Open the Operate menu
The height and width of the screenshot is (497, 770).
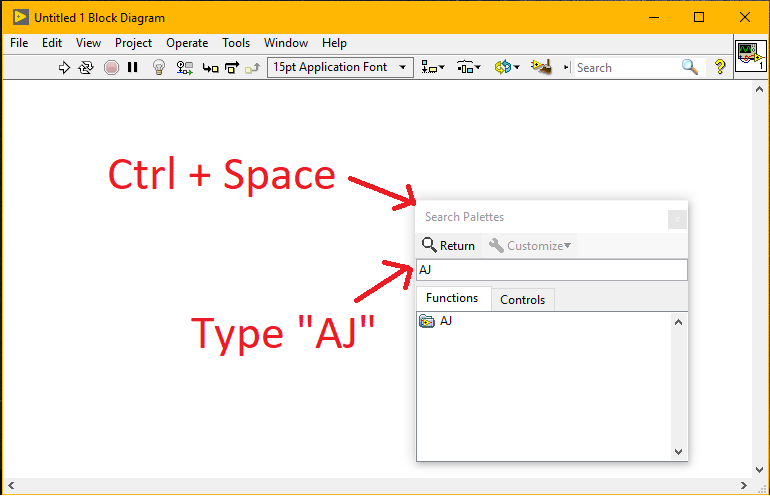click(187, 43)
